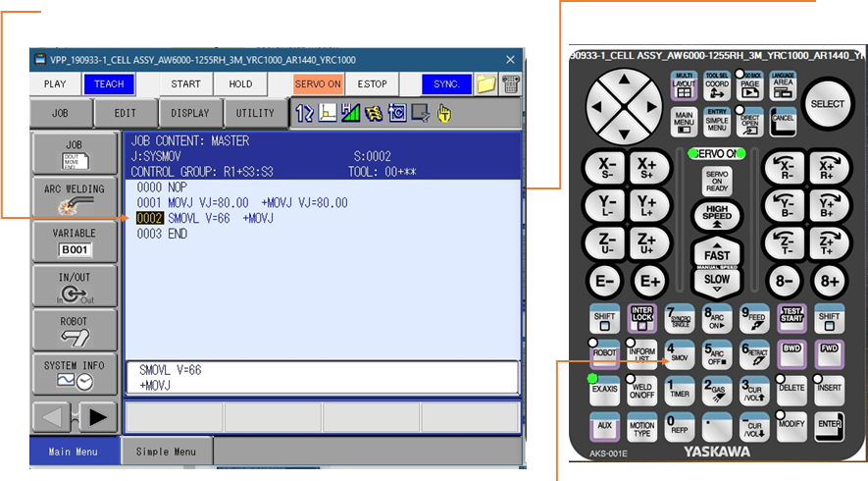Click the right arrow on cursor pad
Image resolution: width=868 pixels, height=481 pixels.
pyautogui.click(x=650, y=106)
